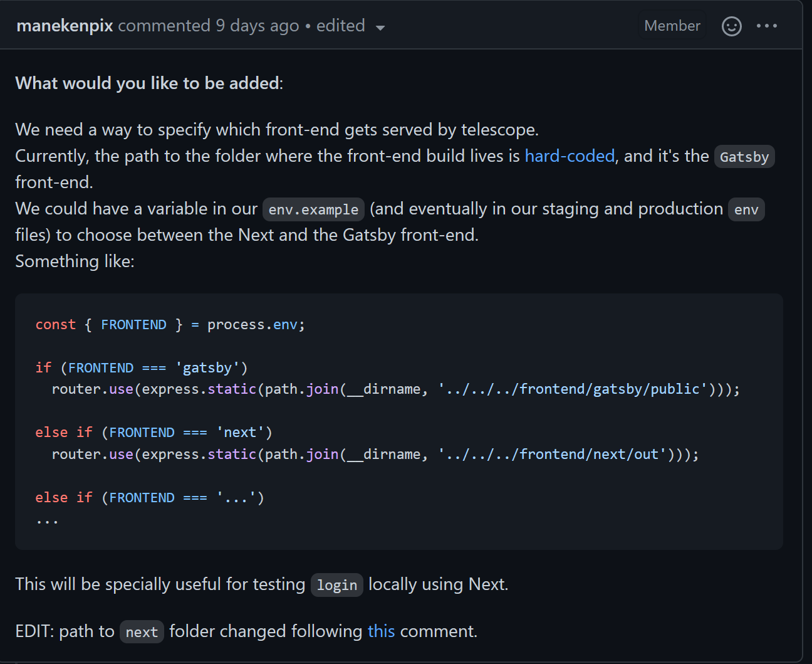Click the 'edited' label
Viewport: 812px width, 664px height.
tap(340, 26)
